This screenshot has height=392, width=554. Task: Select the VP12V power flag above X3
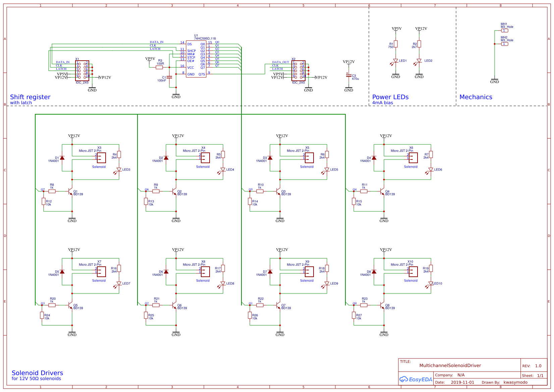[73, 136]
